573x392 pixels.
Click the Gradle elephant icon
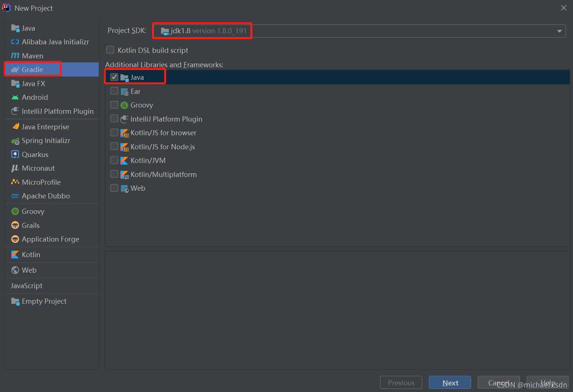pyautogui.click(x=15, y=69)
